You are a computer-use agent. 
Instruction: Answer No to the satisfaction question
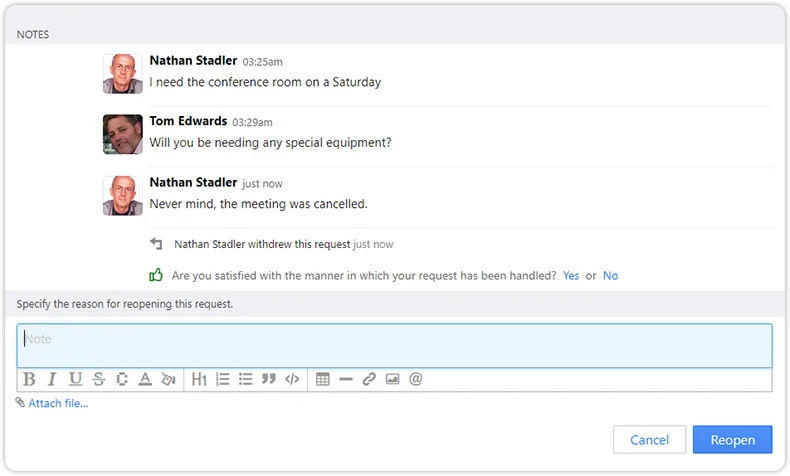click(x=610, y=276)
